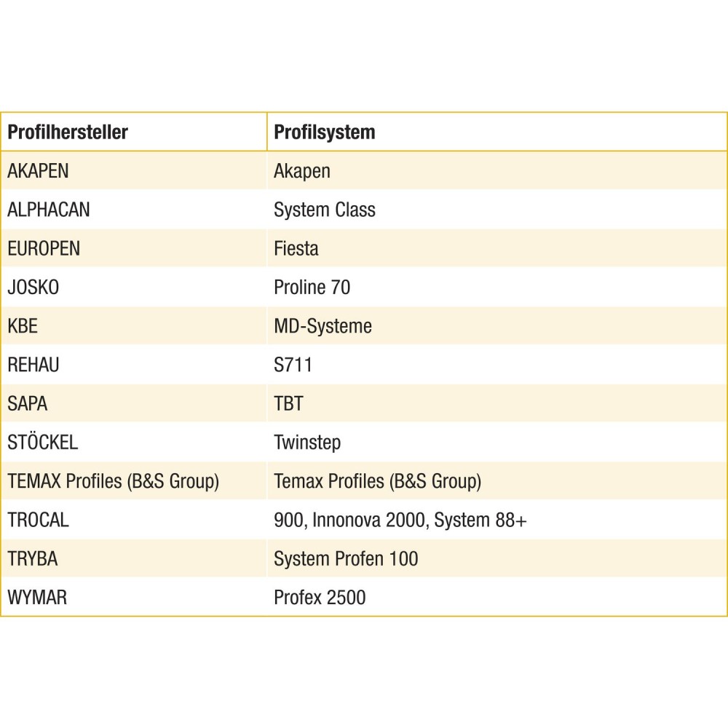Screen dimensions: 728x728
Task: Click the Profilsystem column header
Action: (325, 132)
